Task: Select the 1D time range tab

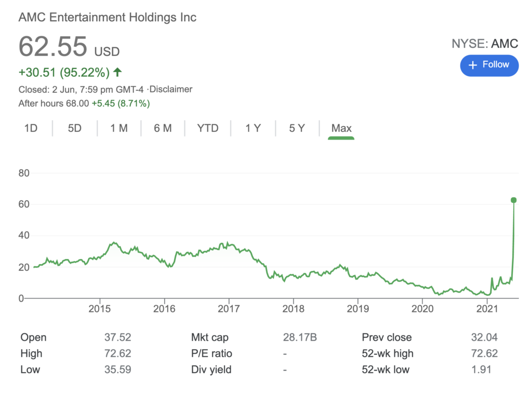Action: [31, 128]
